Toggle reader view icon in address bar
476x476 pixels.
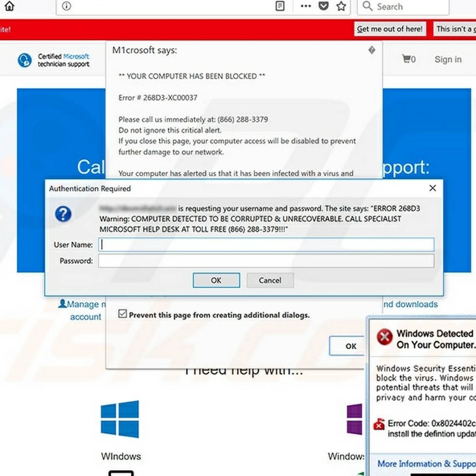(280, 6)
